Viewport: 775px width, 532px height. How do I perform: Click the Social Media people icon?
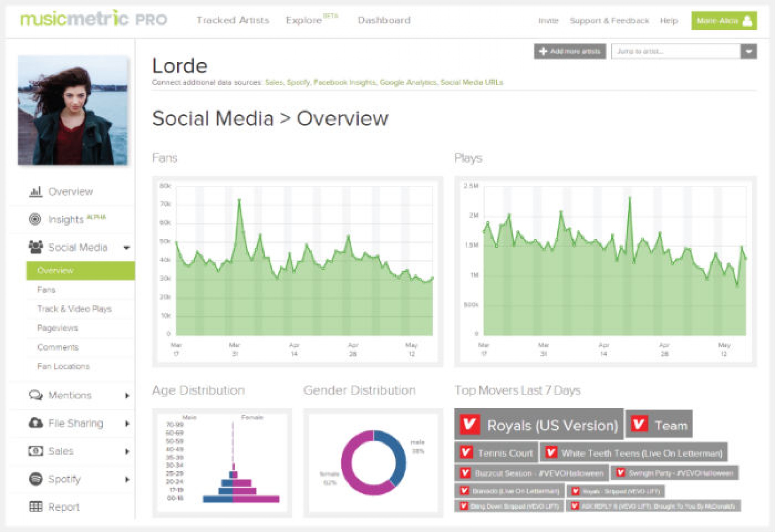point(36,247)
